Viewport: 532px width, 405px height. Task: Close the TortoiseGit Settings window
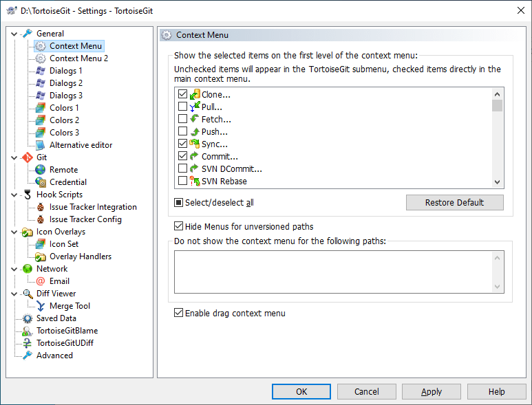coord(521,10)
